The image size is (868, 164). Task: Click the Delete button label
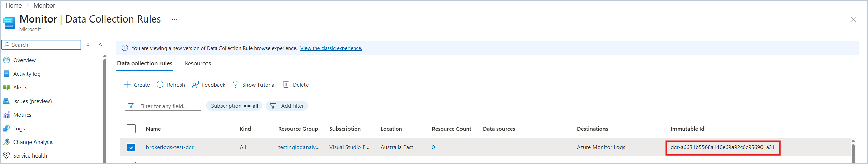301,85
